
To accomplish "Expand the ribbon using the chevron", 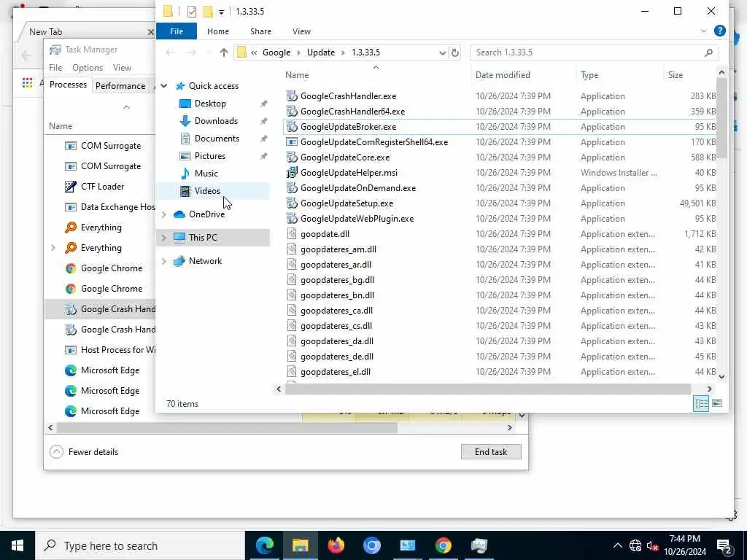I will 703,31.
